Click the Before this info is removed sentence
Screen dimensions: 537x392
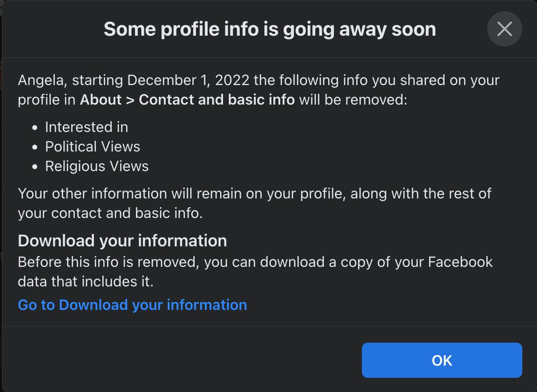coord(255,272)
